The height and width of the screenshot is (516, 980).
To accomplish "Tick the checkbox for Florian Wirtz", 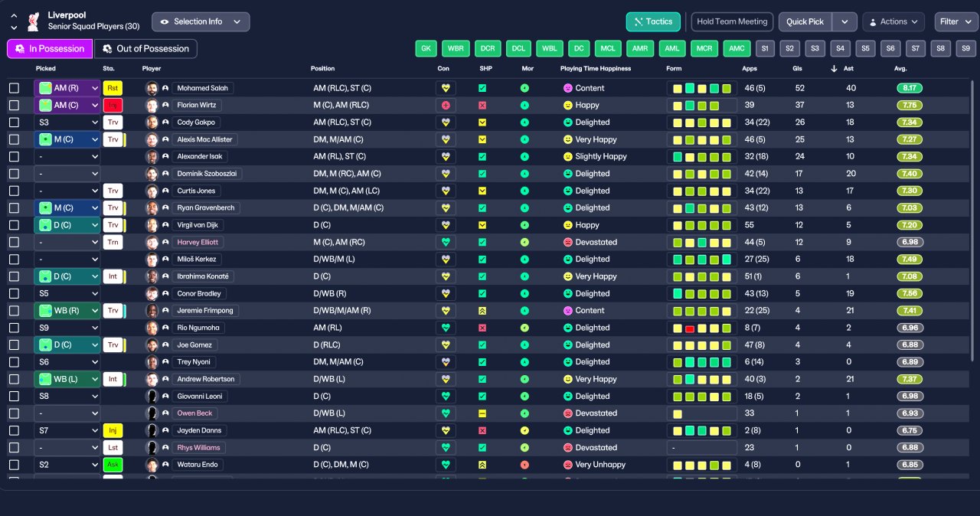I will (14, 105).
